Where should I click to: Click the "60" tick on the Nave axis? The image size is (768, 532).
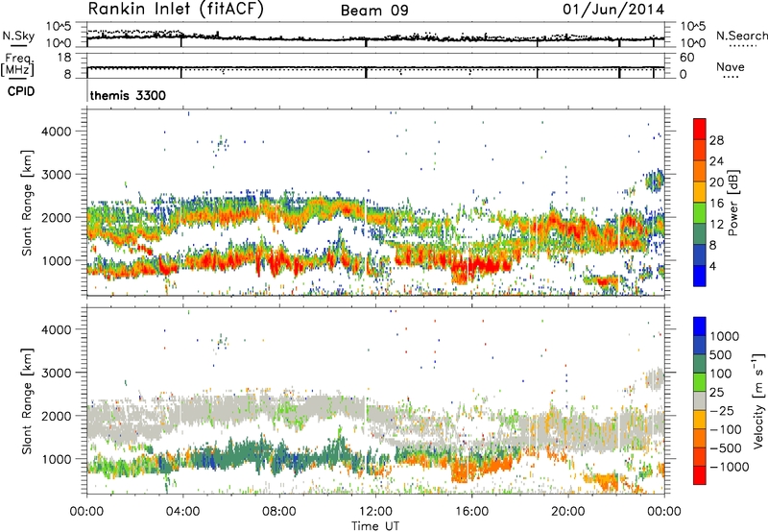click(x=686, y=58)
